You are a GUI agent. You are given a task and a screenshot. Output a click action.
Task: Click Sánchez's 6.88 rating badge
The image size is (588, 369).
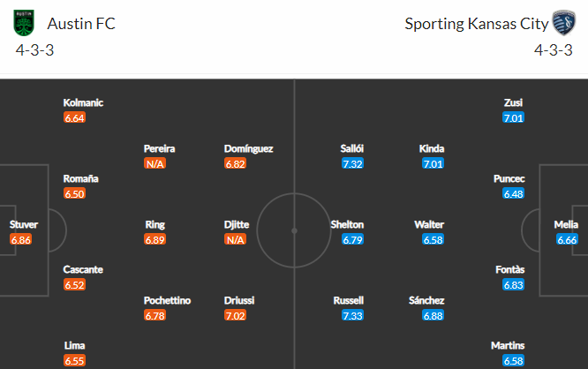click(433, 315)
